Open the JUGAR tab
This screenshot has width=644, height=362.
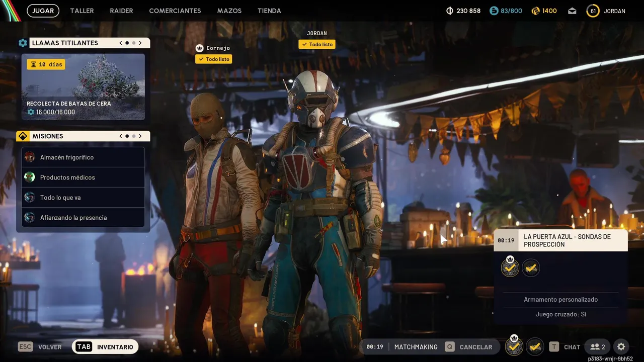43,11
